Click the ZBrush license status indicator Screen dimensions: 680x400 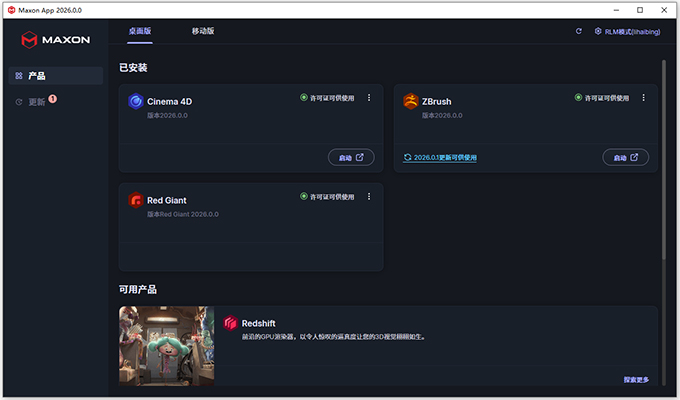[602, 98]
